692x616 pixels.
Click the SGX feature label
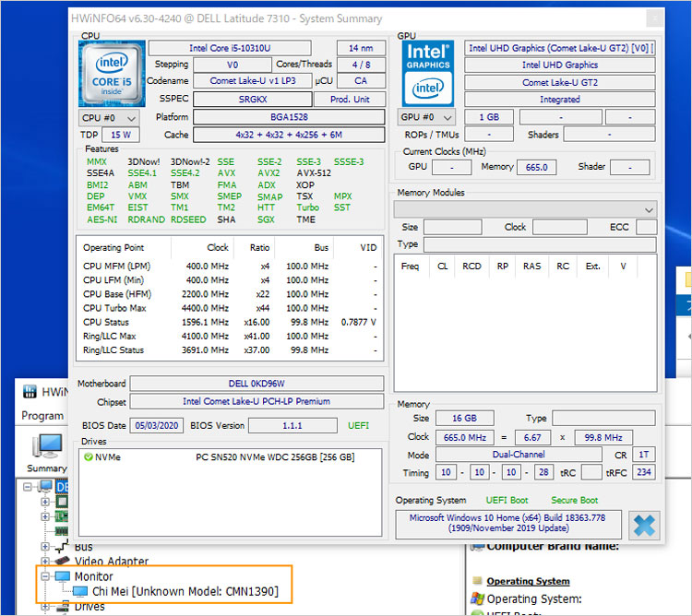coord(266,219)
